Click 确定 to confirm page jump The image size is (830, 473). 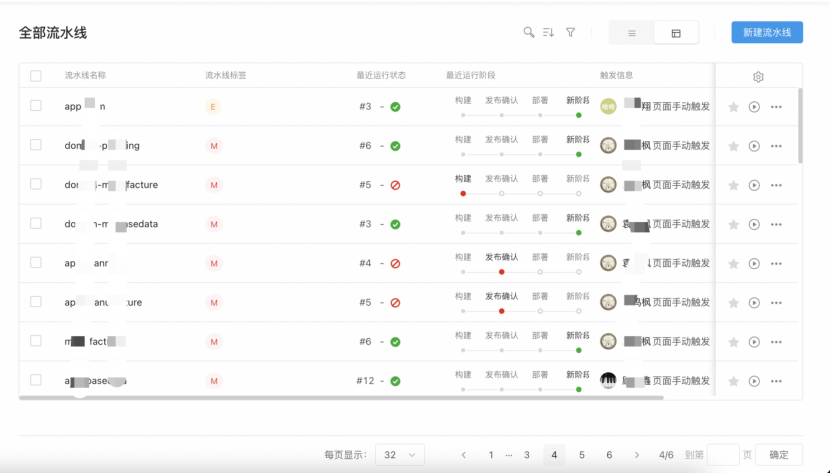click(779, 454)
